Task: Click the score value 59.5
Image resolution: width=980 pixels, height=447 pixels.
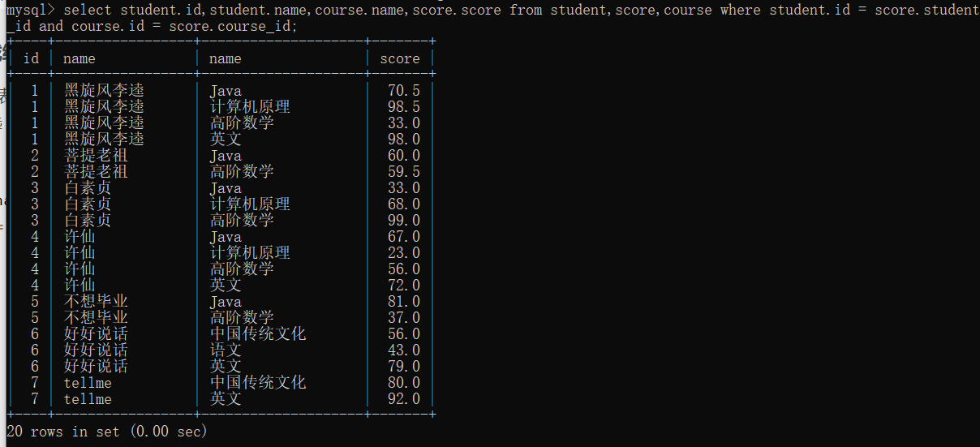Action: tap(403, 172)
